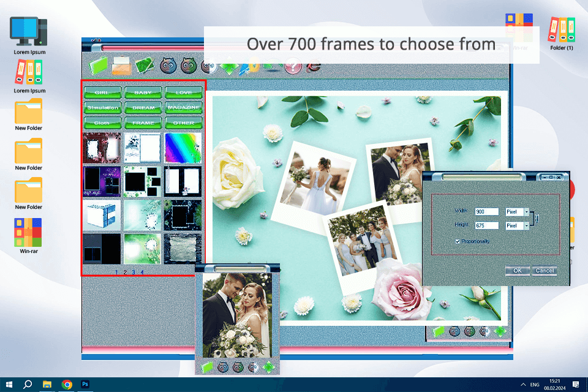Select the Cloth frame category

point(102,123)
